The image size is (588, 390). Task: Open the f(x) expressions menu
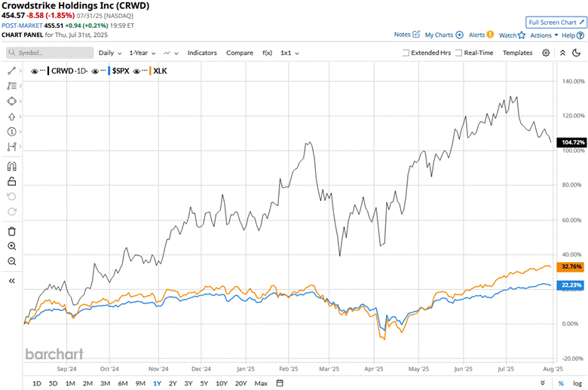[x=268, y=53]
